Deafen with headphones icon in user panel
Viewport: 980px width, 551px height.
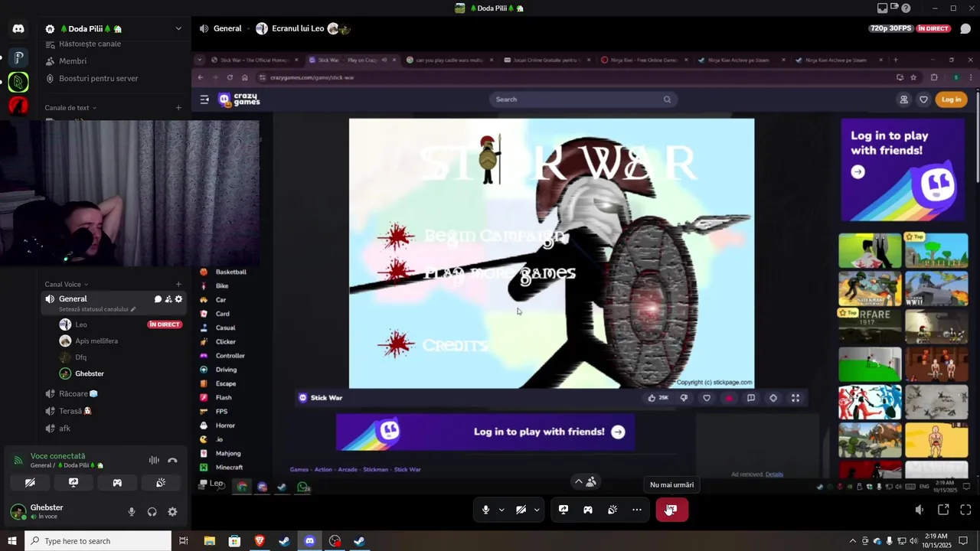152,512
